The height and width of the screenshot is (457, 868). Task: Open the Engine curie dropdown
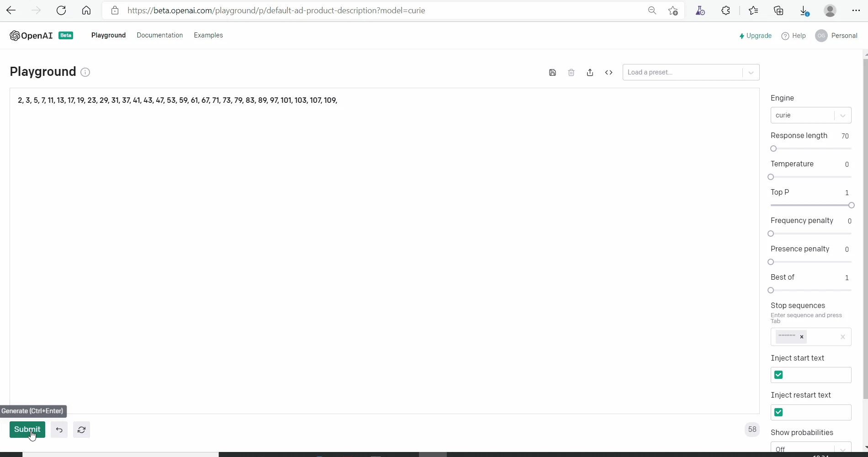coord(811,115)
